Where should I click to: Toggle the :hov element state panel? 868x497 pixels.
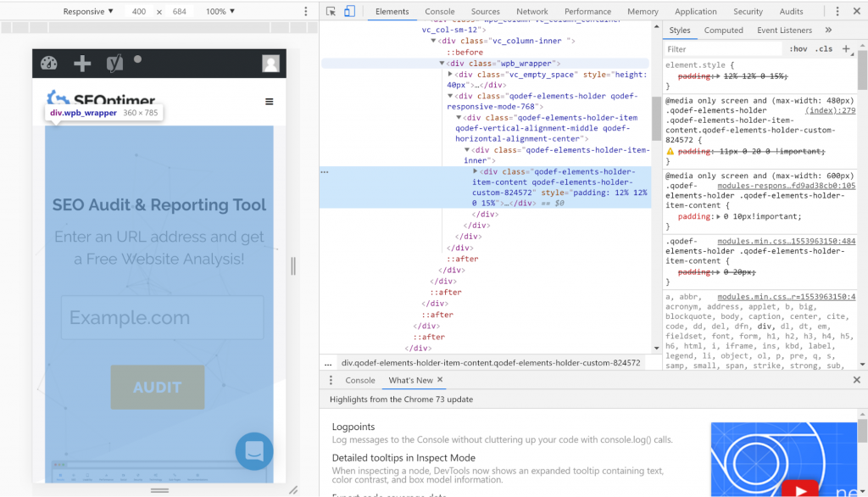(x=798, y=49)
